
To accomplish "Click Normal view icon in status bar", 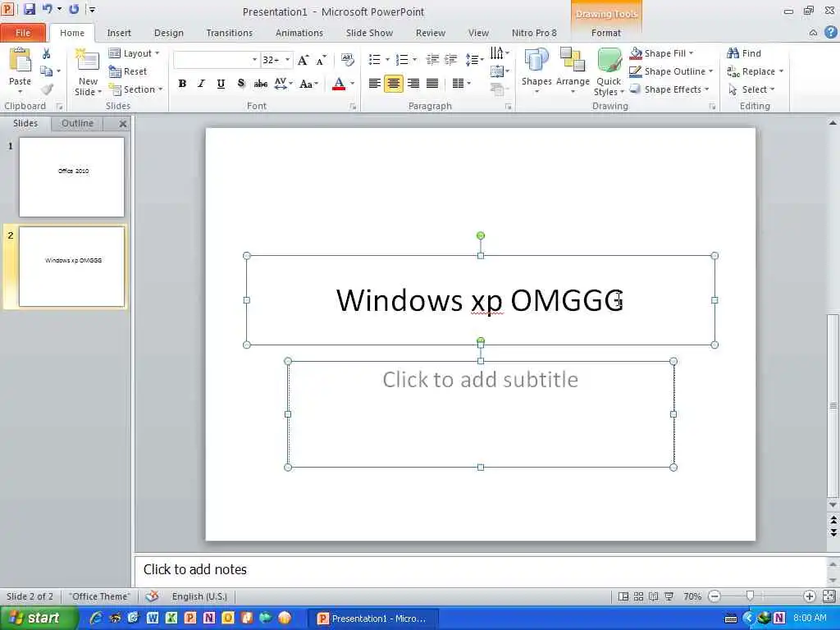I will coord(623,596).
